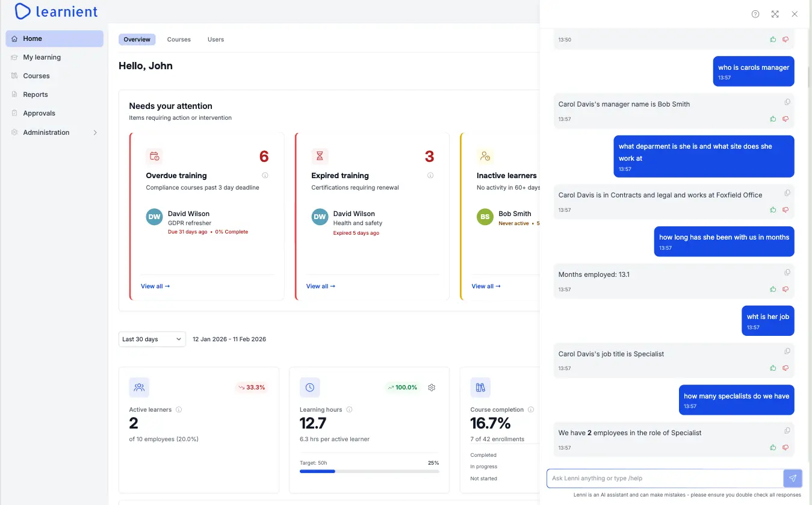The height and width of the screenshot is (505, 812).
Task: Click the Overdue training calendar icon
Action: pos(154,156)
